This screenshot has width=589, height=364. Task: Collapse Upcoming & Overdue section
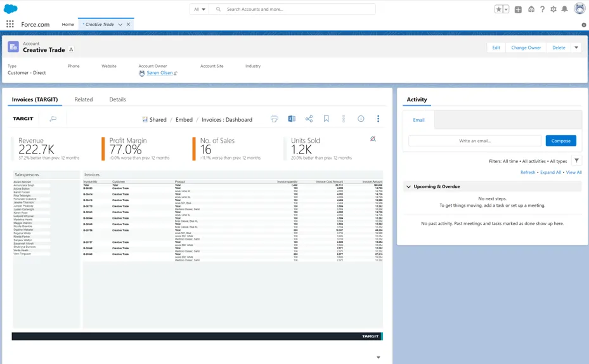(409, 186)
